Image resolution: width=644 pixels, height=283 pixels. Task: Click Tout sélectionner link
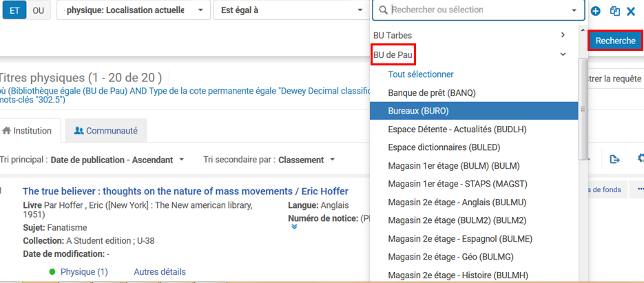(x=420, y=74)
